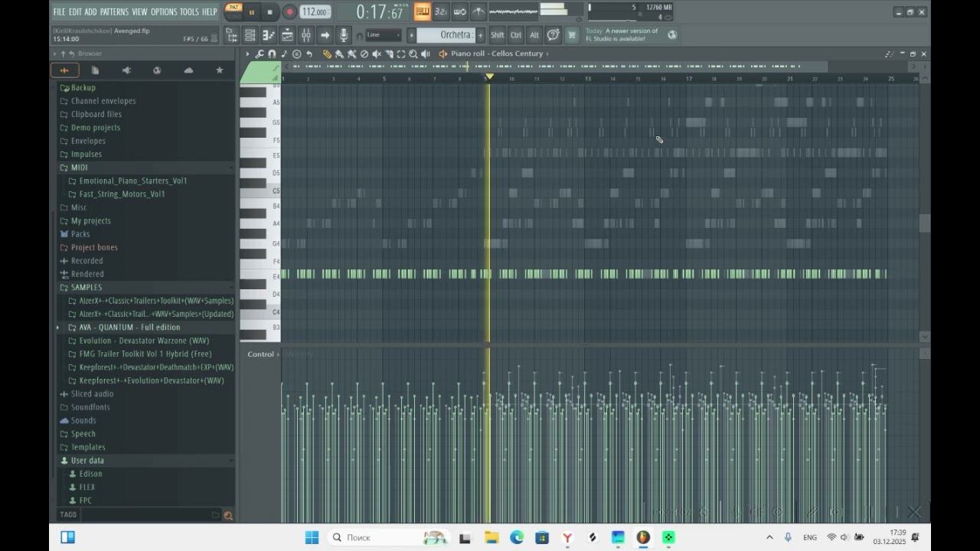Image resolution: width=980 pixels, height=551 pixels.
Task: Activate the magnet snap icon in piano roll
Action: (272, 54)
